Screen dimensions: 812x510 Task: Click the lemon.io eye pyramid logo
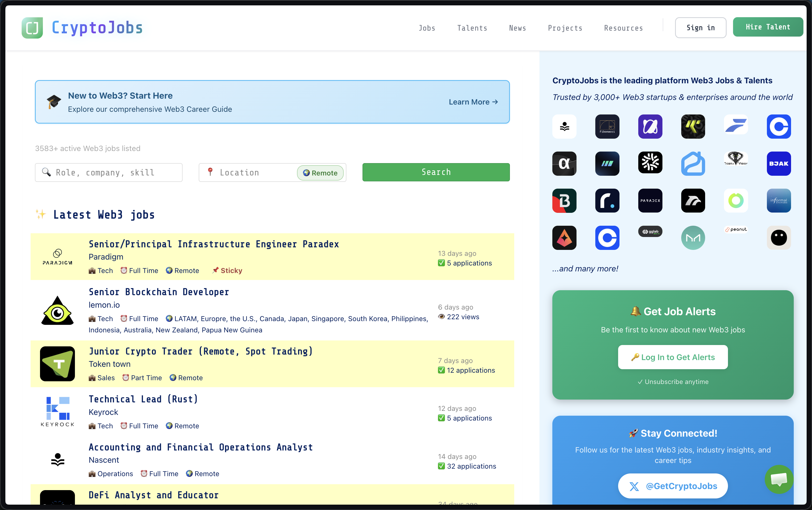[57, 310]
